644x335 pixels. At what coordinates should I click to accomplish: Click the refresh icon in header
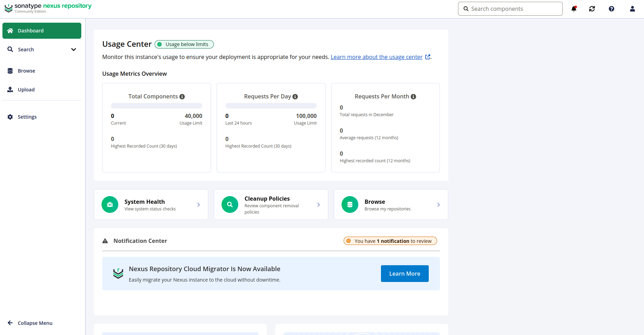click(x=592, y=9)
